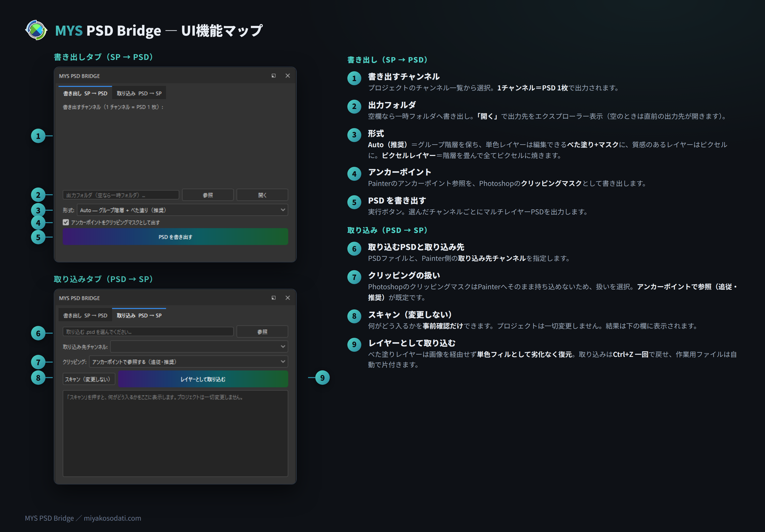Click 参照 button beside the .psd field
Image resolution: width=765 pixels, height=532 pixels.
263,332
